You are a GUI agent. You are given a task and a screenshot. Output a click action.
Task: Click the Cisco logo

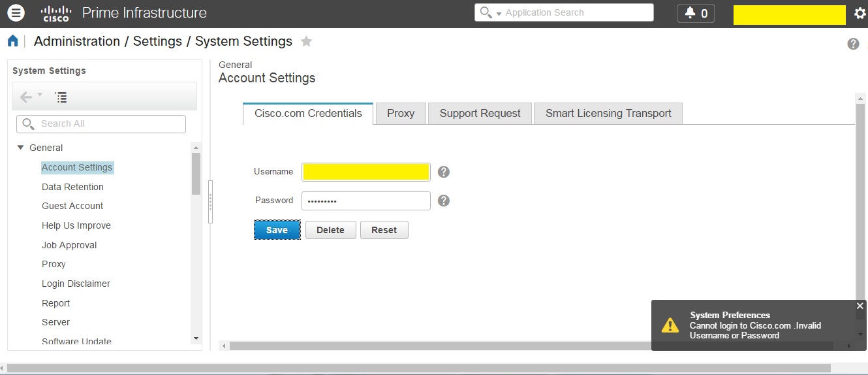tap(55, 13)
